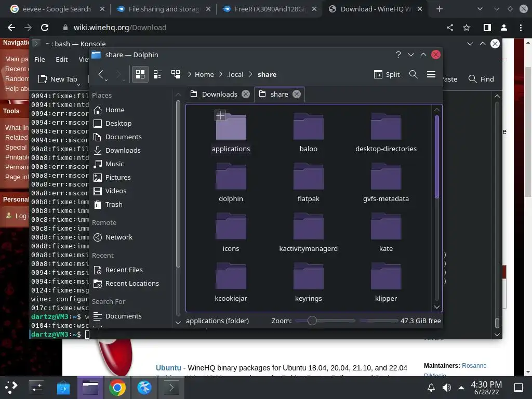Image resolution: width=532 pixels, height=399 pixels.
Task: Go back in Dolphin navigation
Action: coord(100,74)
